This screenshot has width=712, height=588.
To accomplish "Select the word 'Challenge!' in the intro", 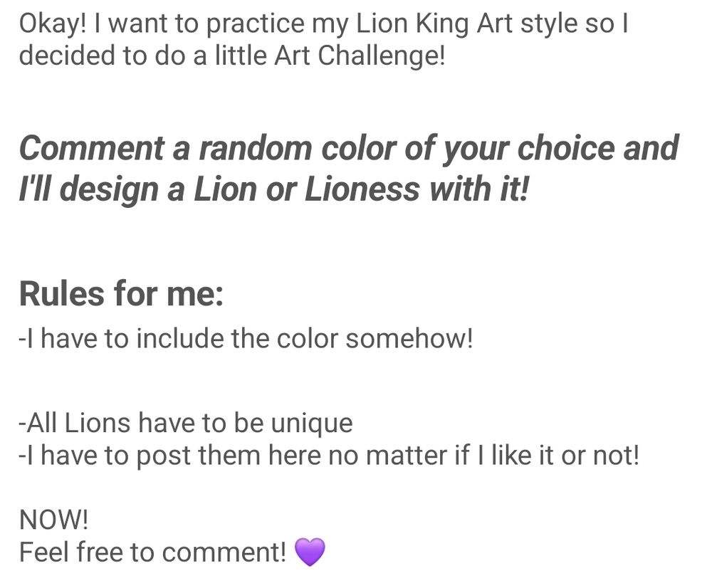I will point(381,56).
